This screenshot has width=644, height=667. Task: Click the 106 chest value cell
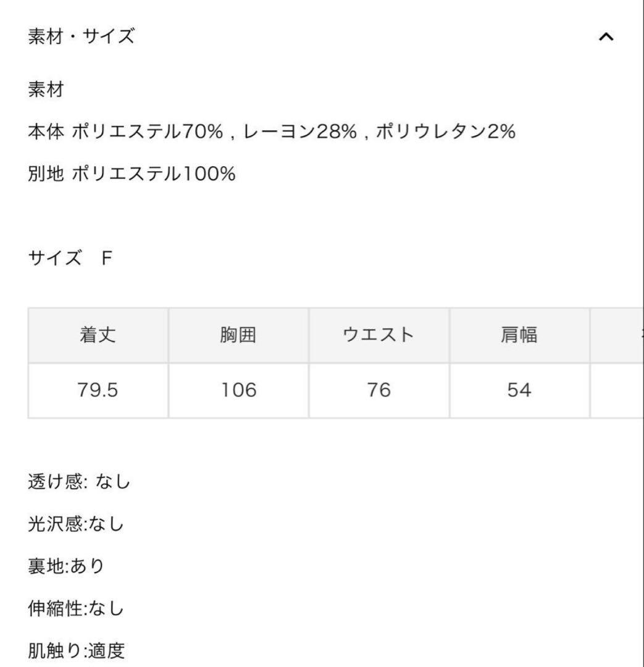point(238,390)
